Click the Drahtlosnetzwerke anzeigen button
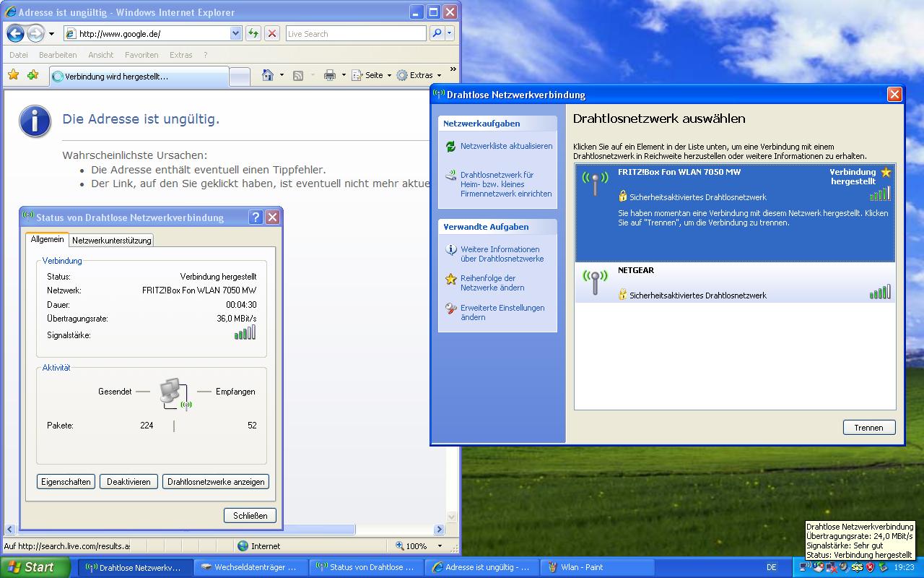Image resolution: width=924 pixels, height=578 pixels. click(216, 481)
